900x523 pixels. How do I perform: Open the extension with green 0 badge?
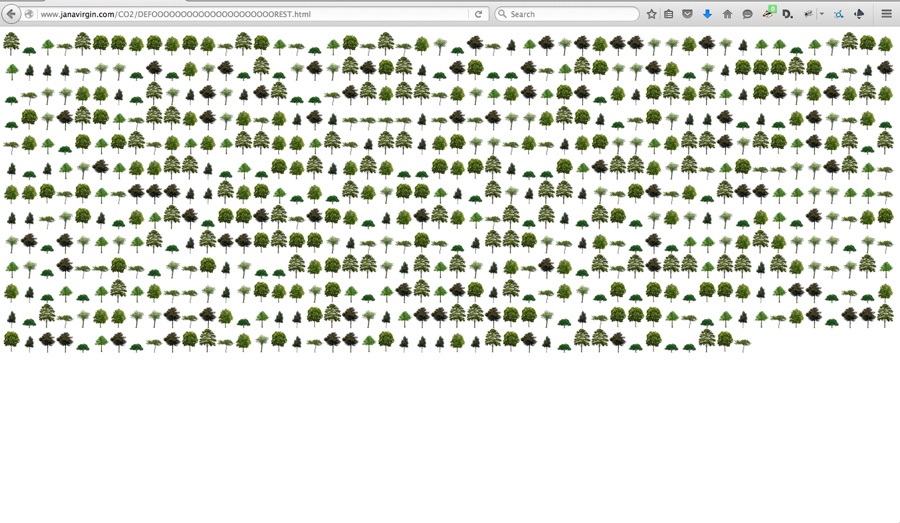[769, 13]
